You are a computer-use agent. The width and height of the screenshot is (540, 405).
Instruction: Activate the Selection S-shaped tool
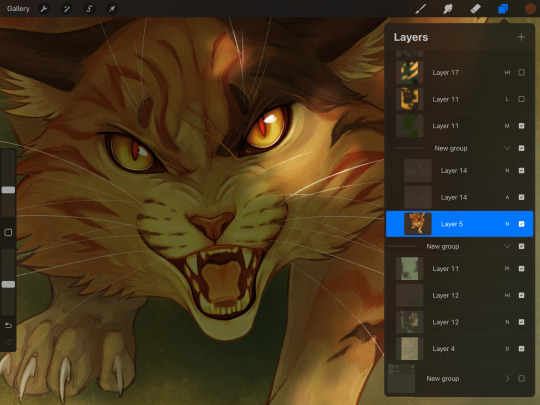pos(89,9)
